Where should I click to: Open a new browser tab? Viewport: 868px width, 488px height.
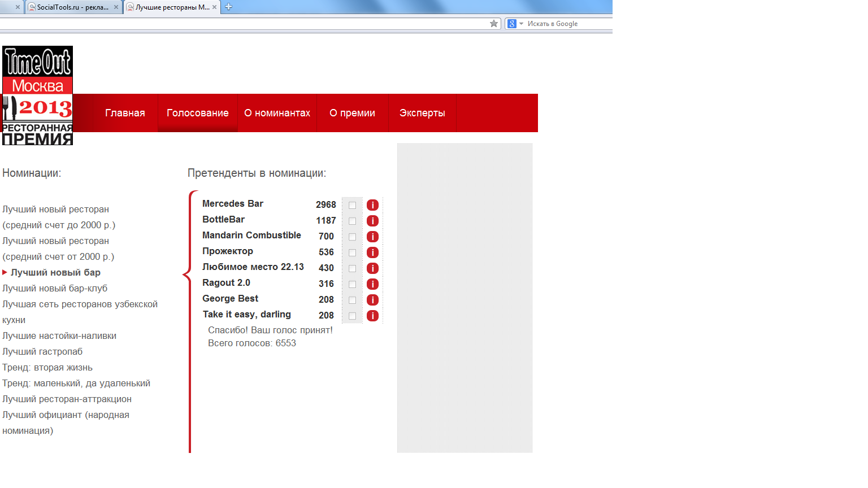(x=228, y=7)
